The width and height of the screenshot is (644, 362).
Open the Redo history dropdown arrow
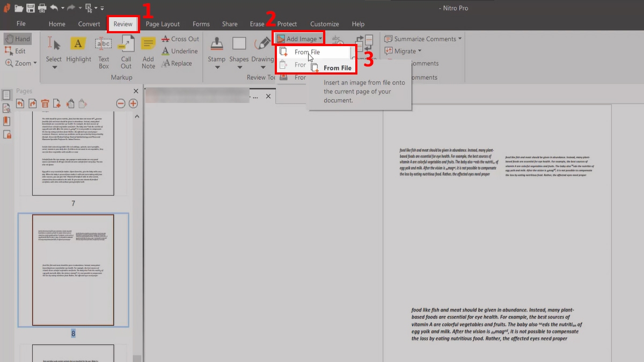point(80,9)
